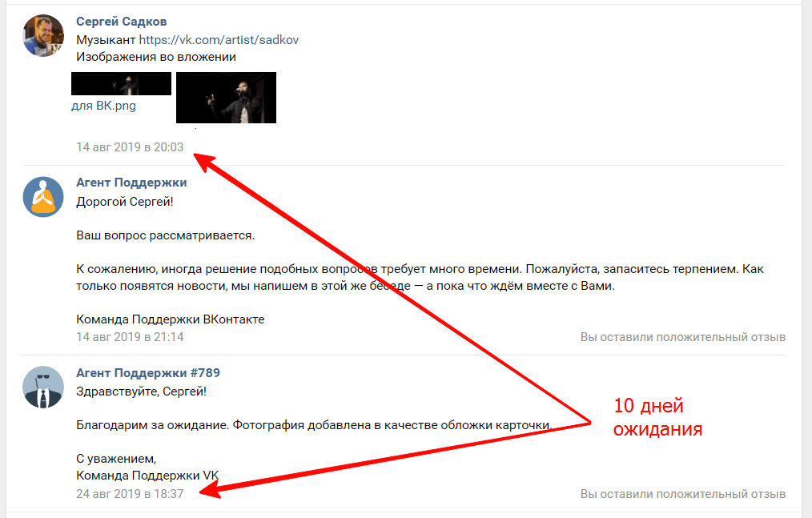The width and height of the screenshot is (812, 518).
Task: Click the red '10 дней ожидания' annotation
Action: [x=657, y=417]
